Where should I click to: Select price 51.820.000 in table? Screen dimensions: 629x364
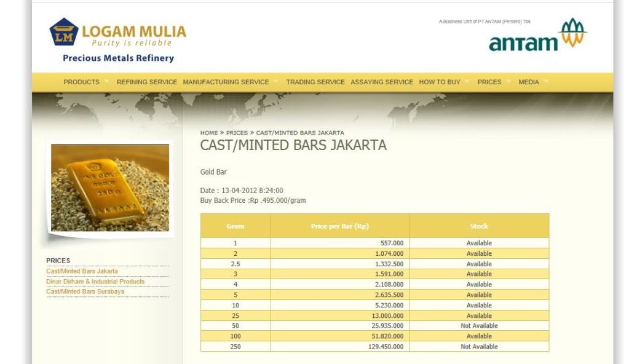(x=387, y=336)
